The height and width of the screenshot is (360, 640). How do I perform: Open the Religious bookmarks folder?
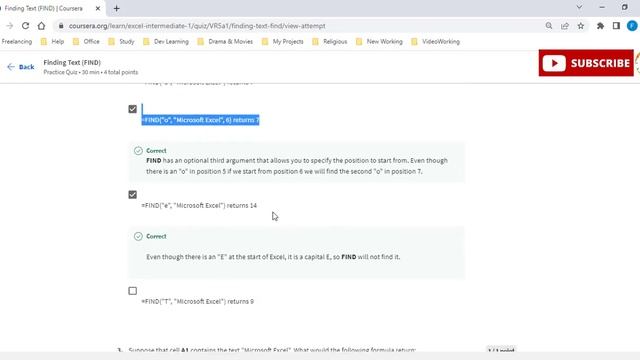tap(329, 42)
